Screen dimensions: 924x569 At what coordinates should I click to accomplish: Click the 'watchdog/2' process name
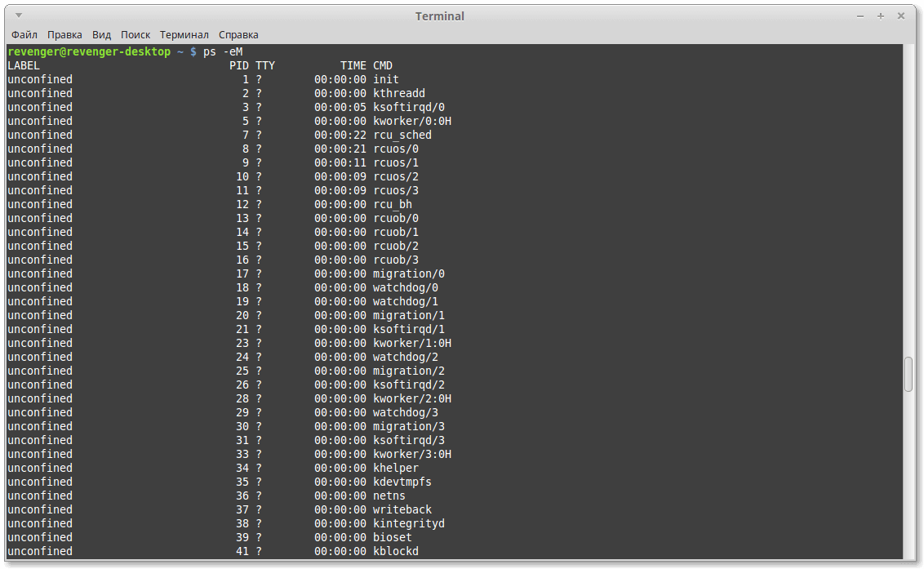pos(406,357)
